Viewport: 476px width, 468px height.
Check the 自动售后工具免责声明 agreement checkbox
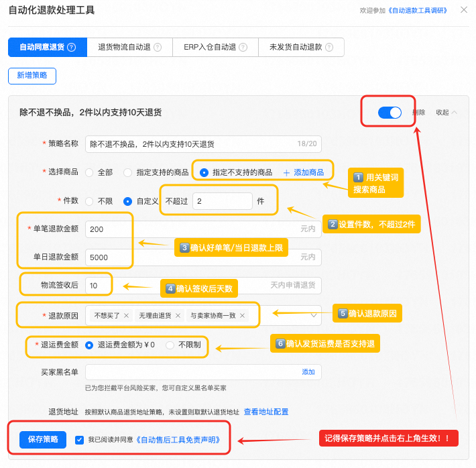point(80,440)
